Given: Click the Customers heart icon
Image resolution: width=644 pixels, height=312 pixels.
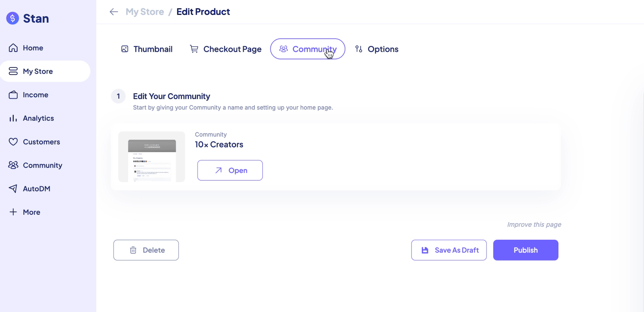Looking at the screenshot, I should pyautogui.click(x=13, y=142).
